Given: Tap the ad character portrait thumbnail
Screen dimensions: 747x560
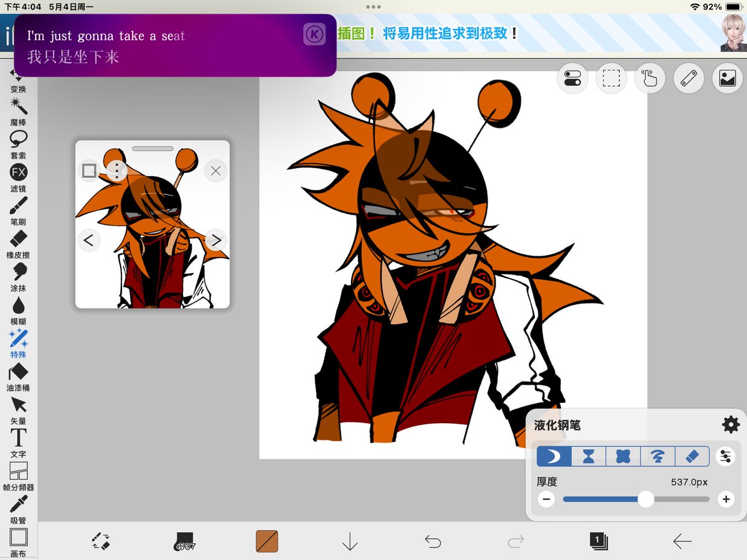Looking at the screenshot, I should (732, 32).
